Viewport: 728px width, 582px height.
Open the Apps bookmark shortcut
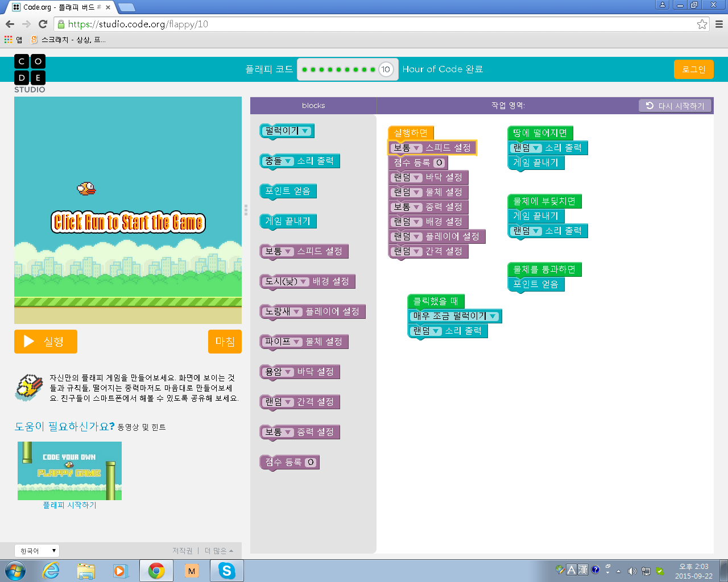[14, 40]
